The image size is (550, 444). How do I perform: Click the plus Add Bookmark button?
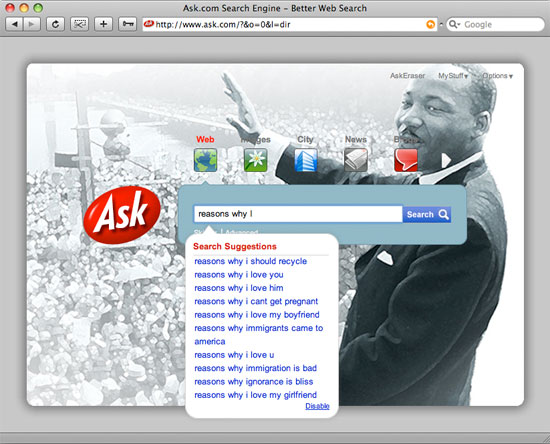[103, 24]
